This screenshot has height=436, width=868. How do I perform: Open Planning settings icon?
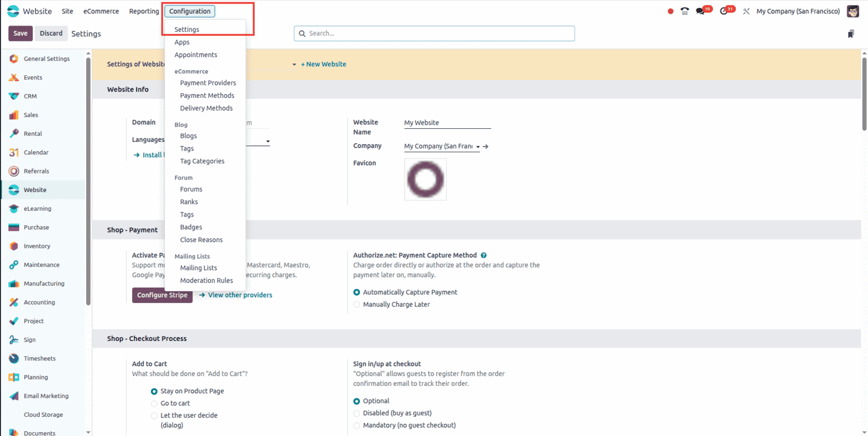pos(14,377)
